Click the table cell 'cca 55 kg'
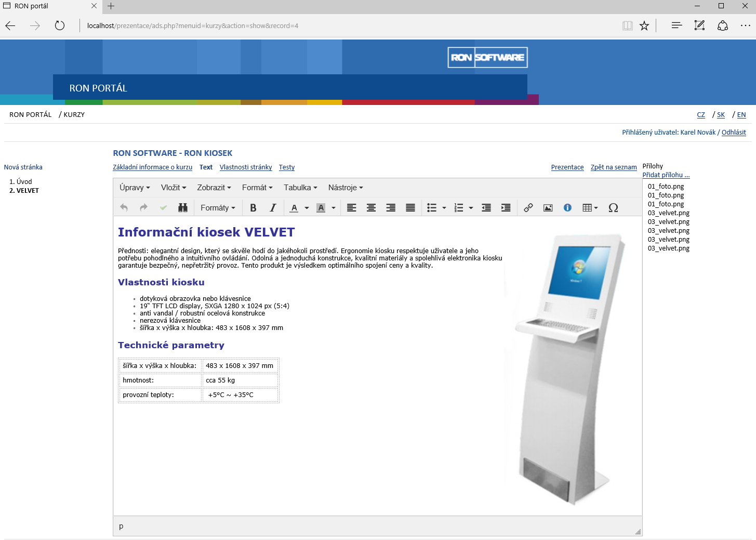Viewport: 756px width, 540px height. point(240,380)
